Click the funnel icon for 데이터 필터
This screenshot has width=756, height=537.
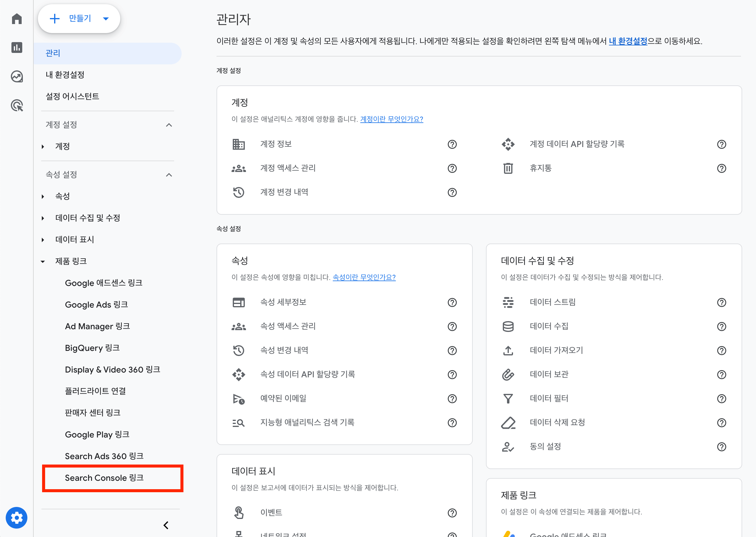click(508, 399)
